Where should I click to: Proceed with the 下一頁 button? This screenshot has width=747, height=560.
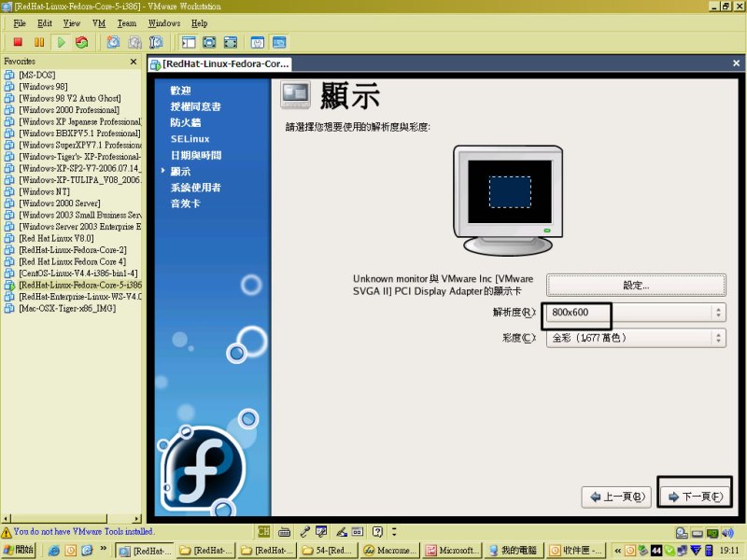tap(695, 497)
